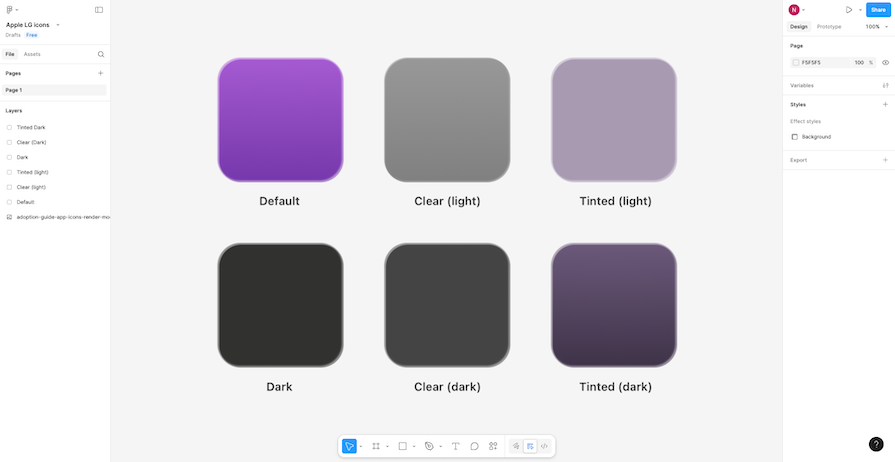
Task: Expand the shape tool options arrow
Action: [414, 447]
